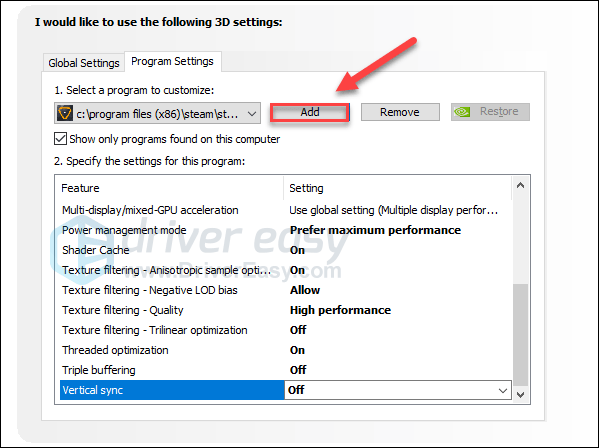Click the Restore button
The image size is (599, 448).
(490, 112)
